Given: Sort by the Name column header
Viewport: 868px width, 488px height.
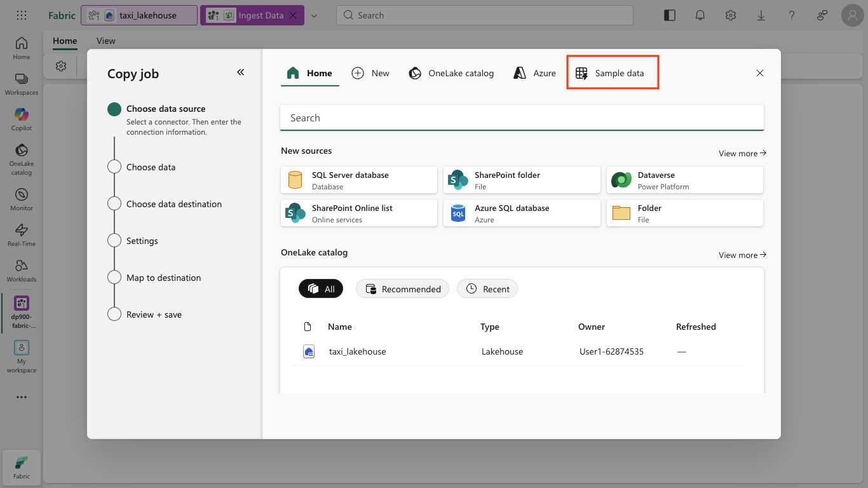Looking at the screenshot, I should tap(340, 327).
